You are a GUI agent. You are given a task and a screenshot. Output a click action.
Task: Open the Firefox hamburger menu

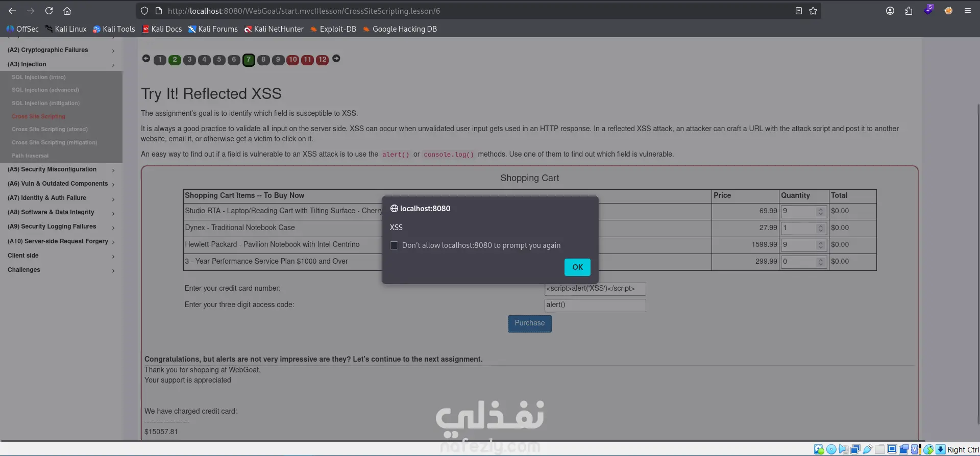click(x=967, y=11)
